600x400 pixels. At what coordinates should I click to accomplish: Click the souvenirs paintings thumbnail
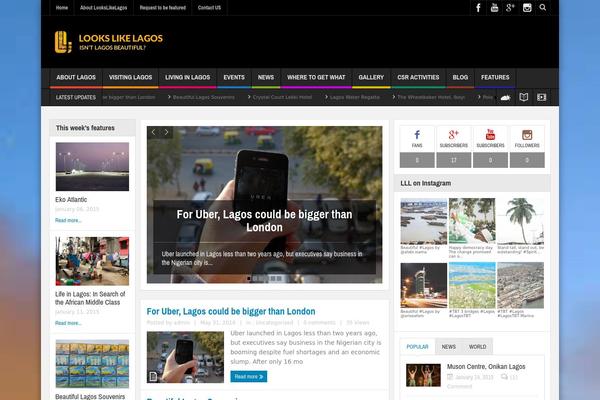(92, 364)
